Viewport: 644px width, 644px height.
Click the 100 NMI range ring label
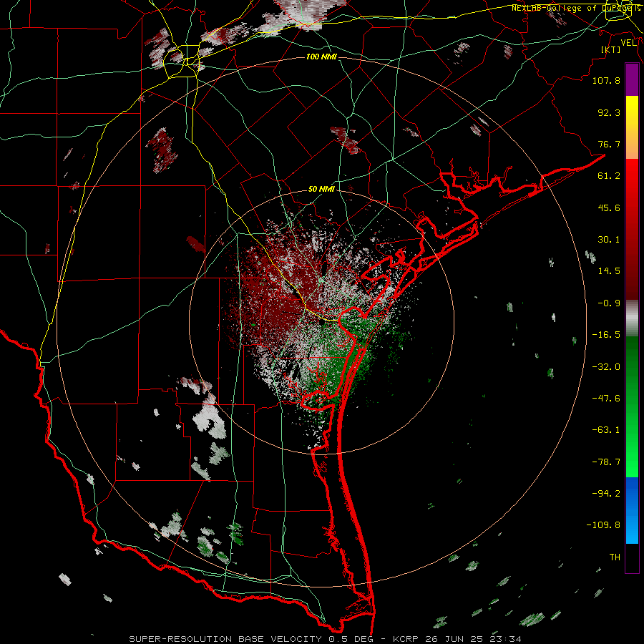(x=321, y=57)
